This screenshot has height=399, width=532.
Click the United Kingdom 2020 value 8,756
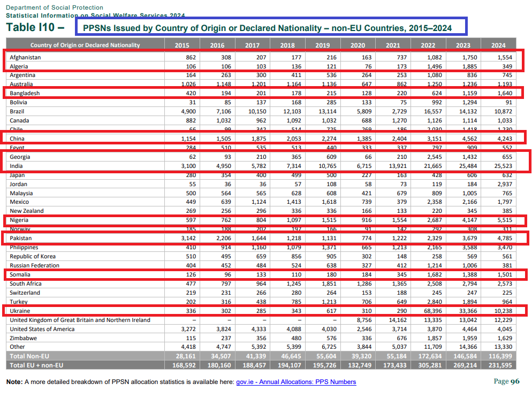(x=364, y=320)
